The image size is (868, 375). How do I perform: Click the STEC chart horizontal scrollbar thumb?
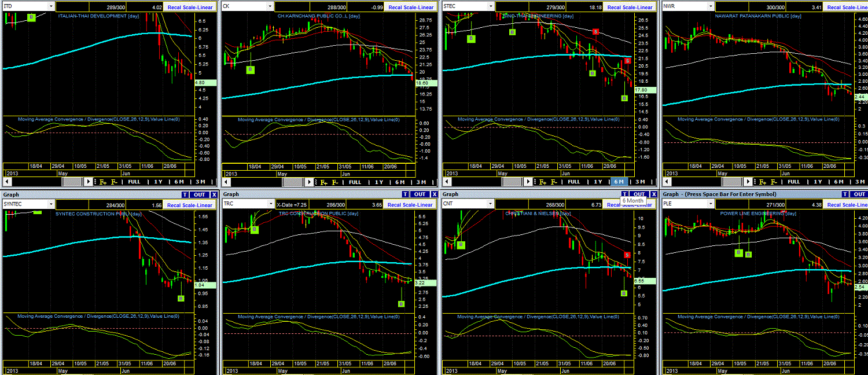(512, 182)
